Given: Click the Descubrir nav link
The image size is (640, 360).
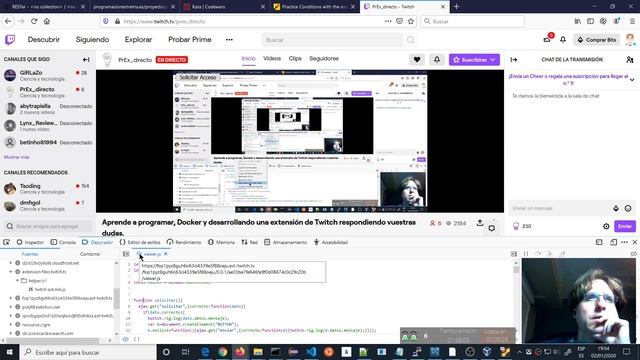Looking at the screenshot, I should coord(44,40).
